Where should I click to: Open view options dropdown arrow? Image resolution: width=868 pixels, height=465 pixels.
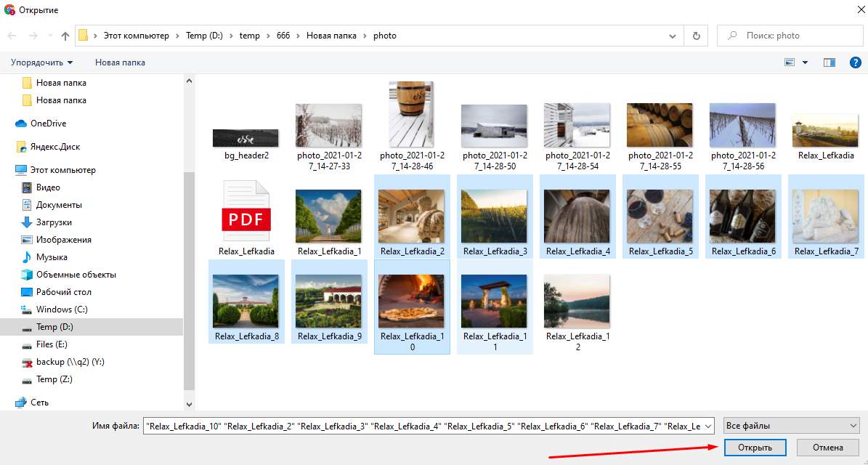pos(805,62)
